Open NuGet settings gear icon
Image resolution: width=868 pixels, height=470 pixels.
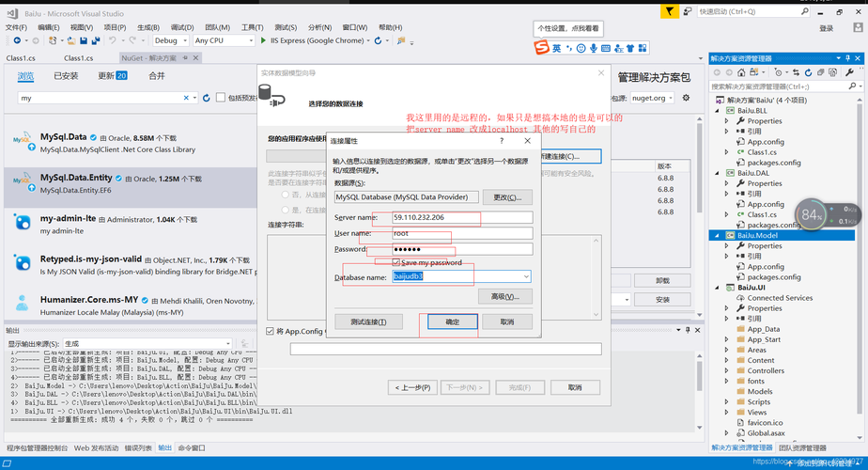click(686, 98)
